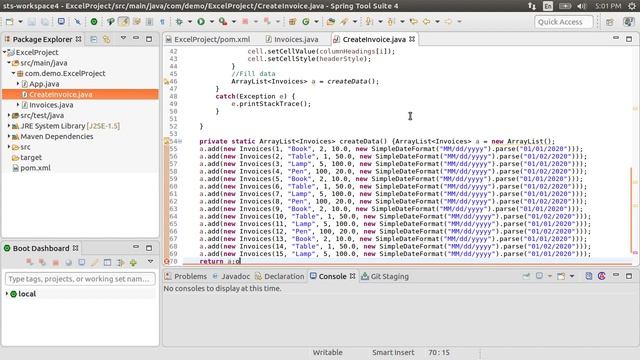The width and height of the screenshot is (640, 360).
Task: Click Open Console icon in Boot Dashboard
Action: (x=82, y=262)
